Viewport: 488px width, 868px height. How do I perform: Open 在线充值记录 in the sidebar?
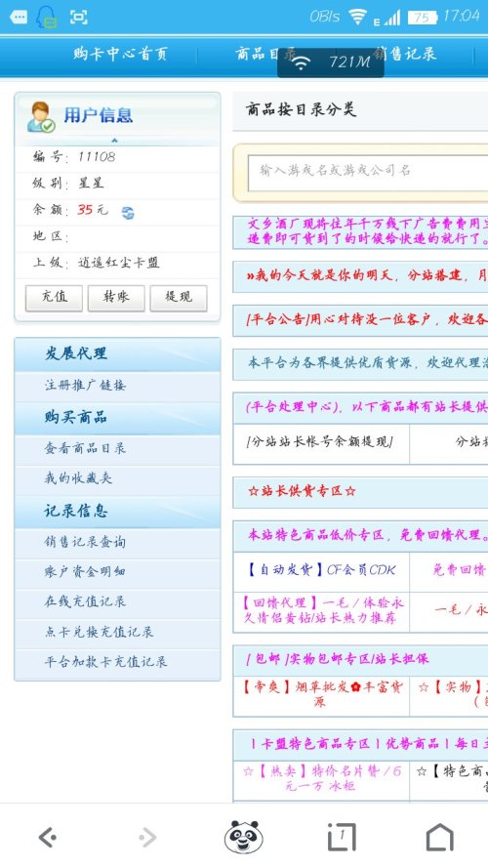85,601
